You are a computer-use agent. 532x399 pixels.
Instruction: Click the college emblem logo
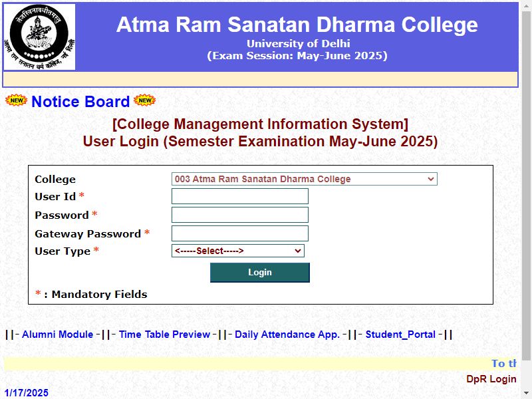(39, 37)
